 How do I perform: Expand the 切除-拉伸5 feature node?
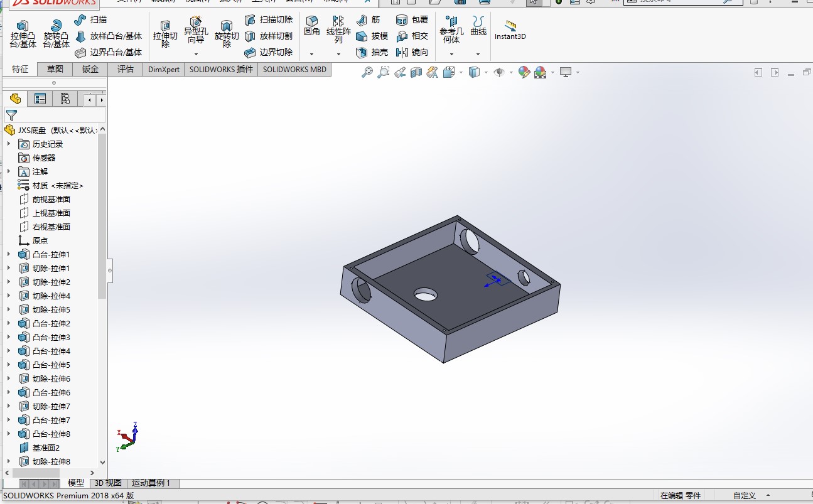point(9,309)
